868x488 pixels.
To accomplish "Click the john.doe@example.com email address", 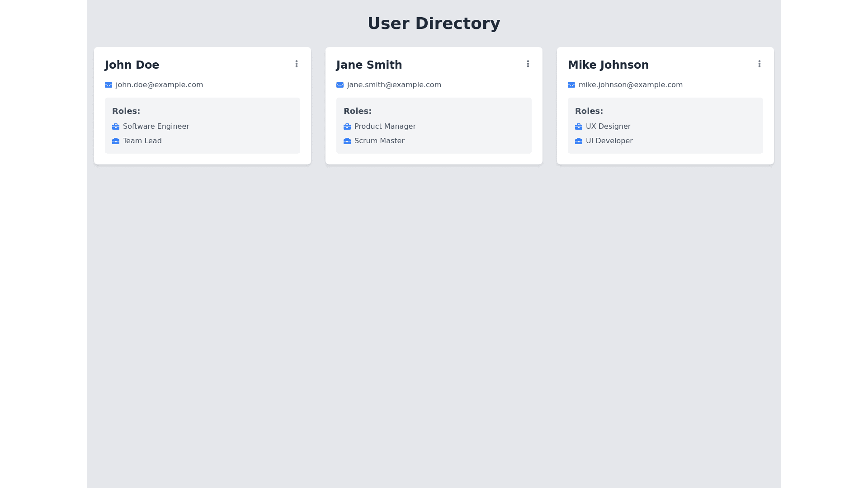I will tap(159, 85).
